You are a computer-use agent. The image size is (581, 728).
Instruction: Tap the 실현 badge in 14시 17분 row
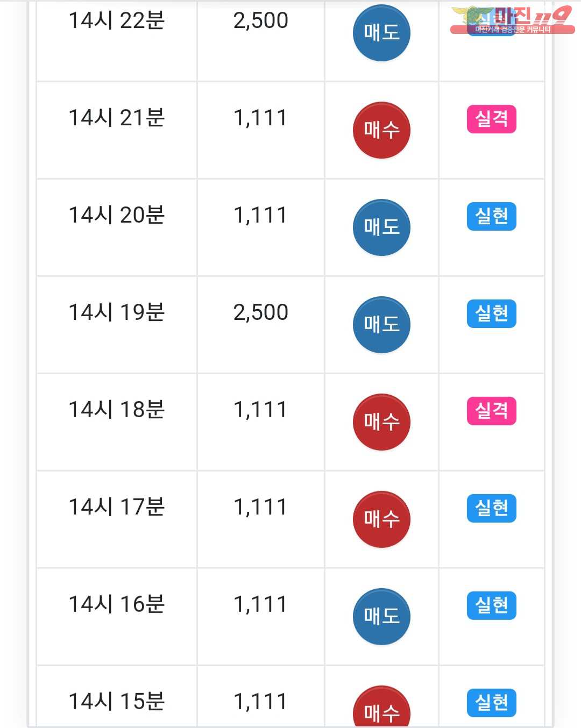pyautogui.click(x=491, y=508)
